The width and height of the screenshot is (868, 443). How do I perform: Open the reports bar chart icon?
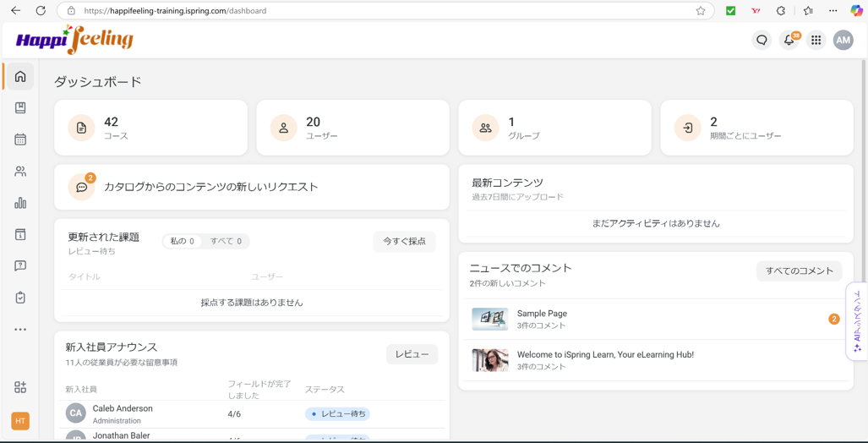tap(20, 203)
